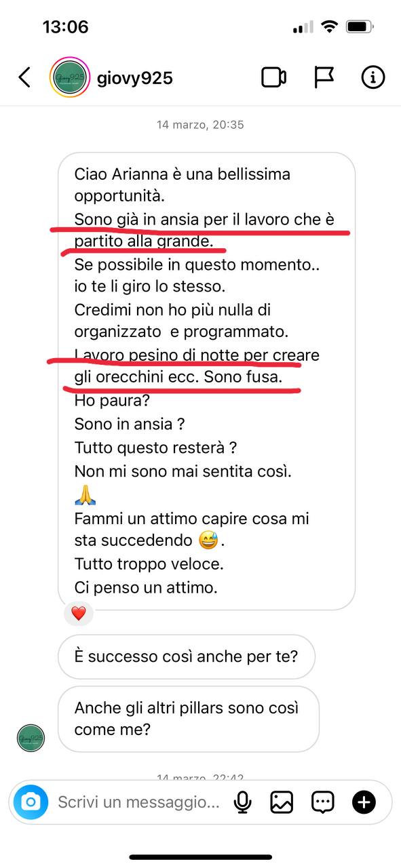The width and height of the screenshot is (401, 868).
Task: Tap the battery indicator in status bar
Action: pyautogui.click(x=361, y=28)
